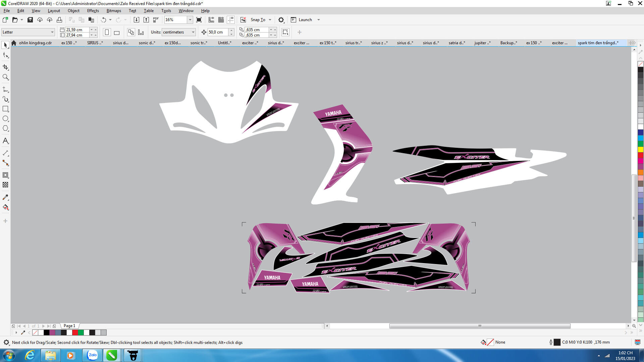Open the Effects menu
Screen dimensions: 644x362
point(93,11)
